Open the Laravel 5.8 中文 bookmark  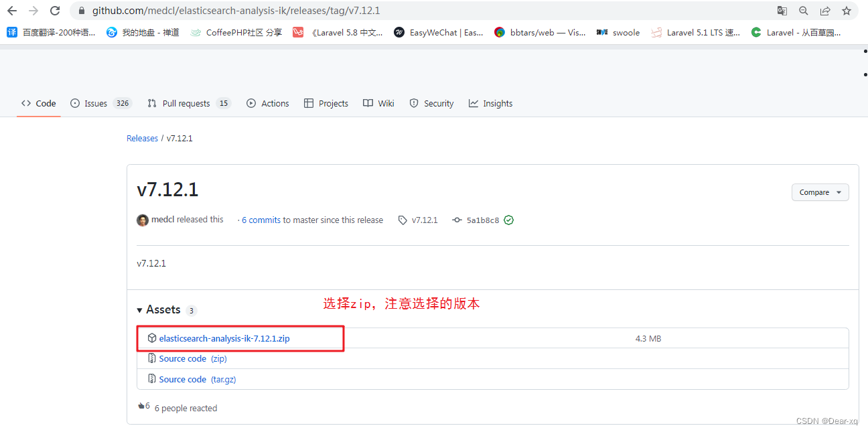tap(338, 32)
